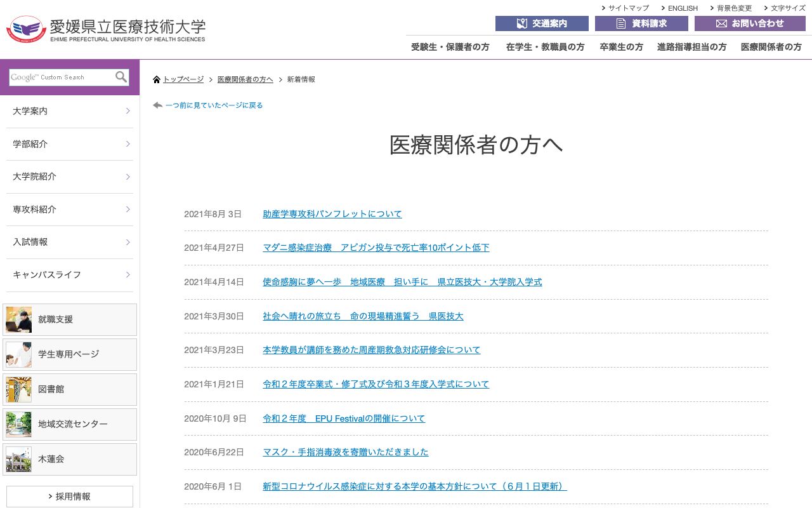Open the 図書館 library page via its thumbnail
Image resolution: width=812 pixels, height=508 pixels.
(x=18, y=389)
